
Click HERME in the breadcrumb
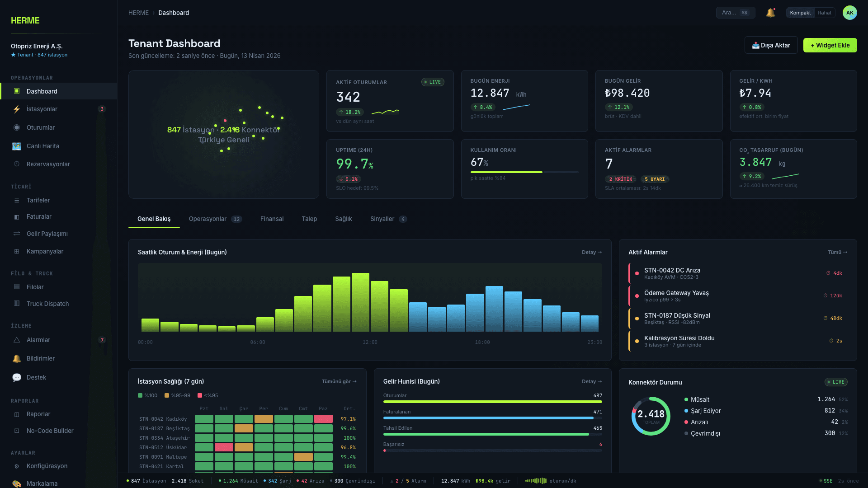click(x=138, y=13)
